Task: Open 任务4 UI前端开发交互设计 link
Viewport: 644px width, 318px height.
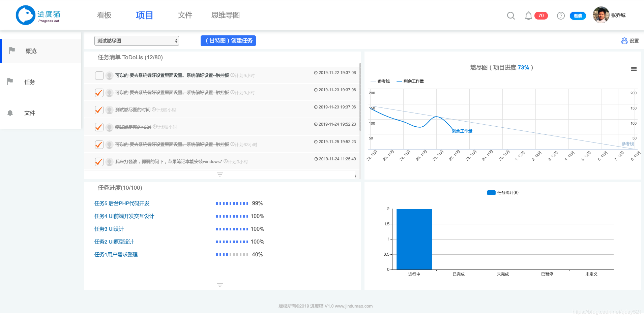Action: point(124,216)
